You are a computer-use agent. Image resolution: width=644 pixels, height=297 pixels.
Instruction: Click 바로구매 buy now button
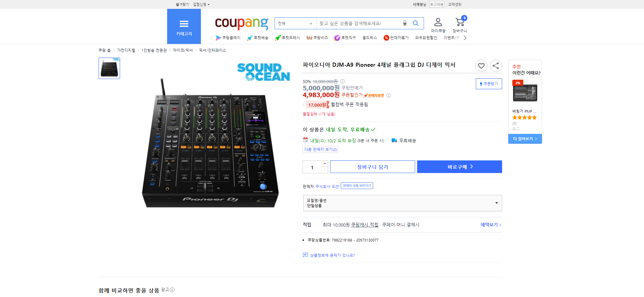(x=459, y=167)
